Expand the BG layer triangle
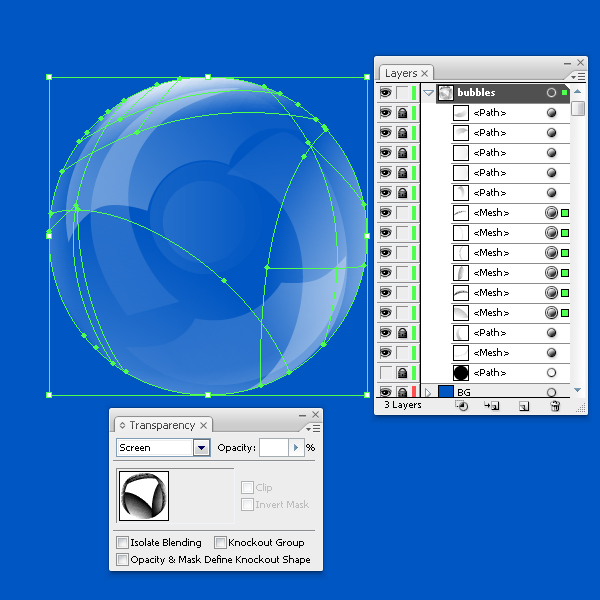The height and width of the screenshot is (600, 600). pyautogui.click(x=428, y=393)
